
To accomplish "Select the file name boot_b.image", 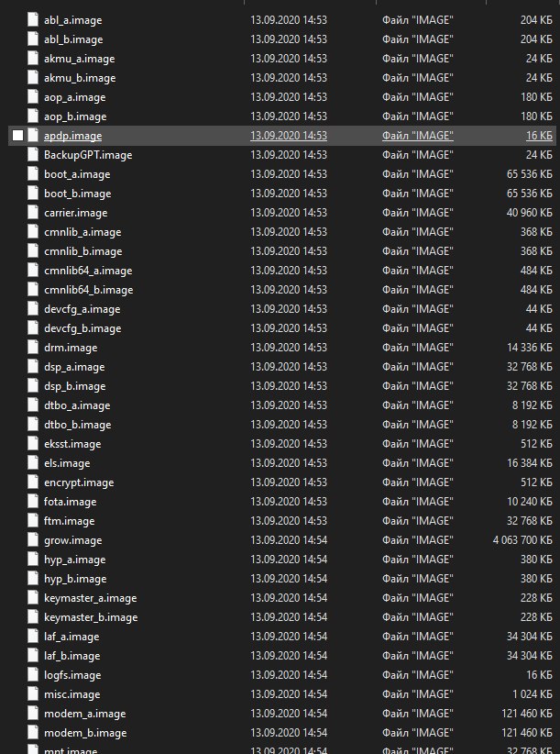I will point(77,194).
